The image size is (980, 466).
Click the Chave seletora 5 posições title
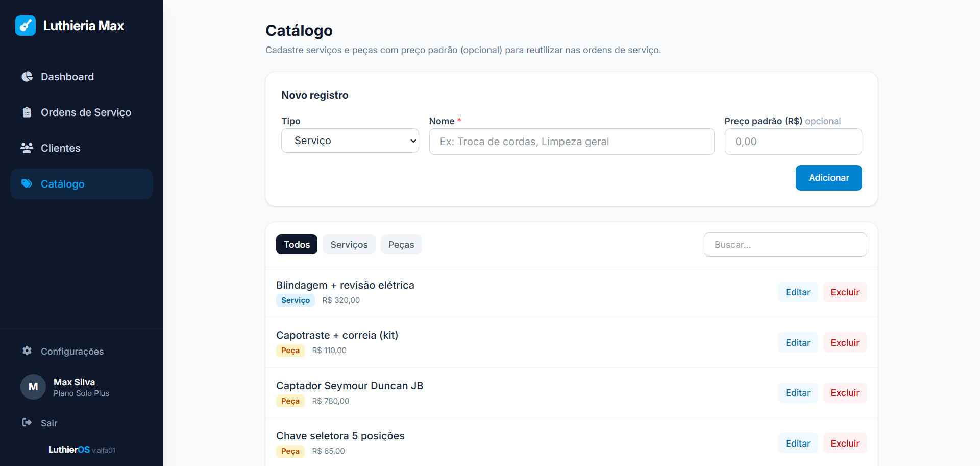point(340,436)
